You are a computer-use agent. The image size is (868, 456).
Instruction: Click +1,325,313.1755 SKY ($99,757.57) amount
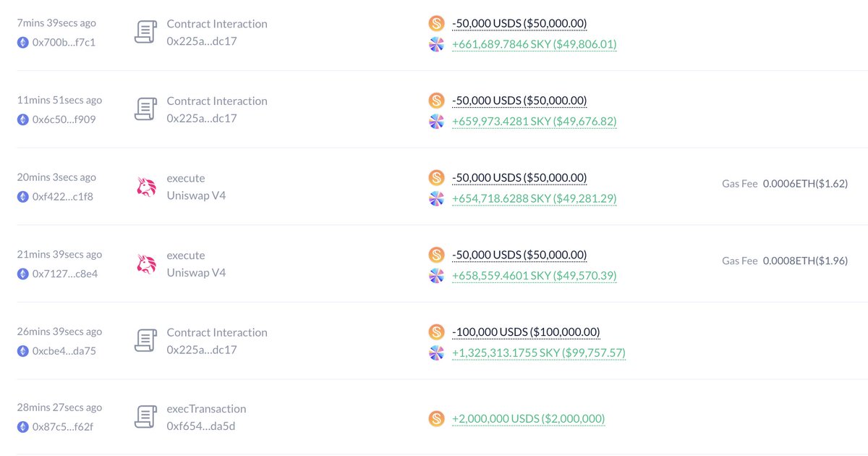(x=539, y=353)
